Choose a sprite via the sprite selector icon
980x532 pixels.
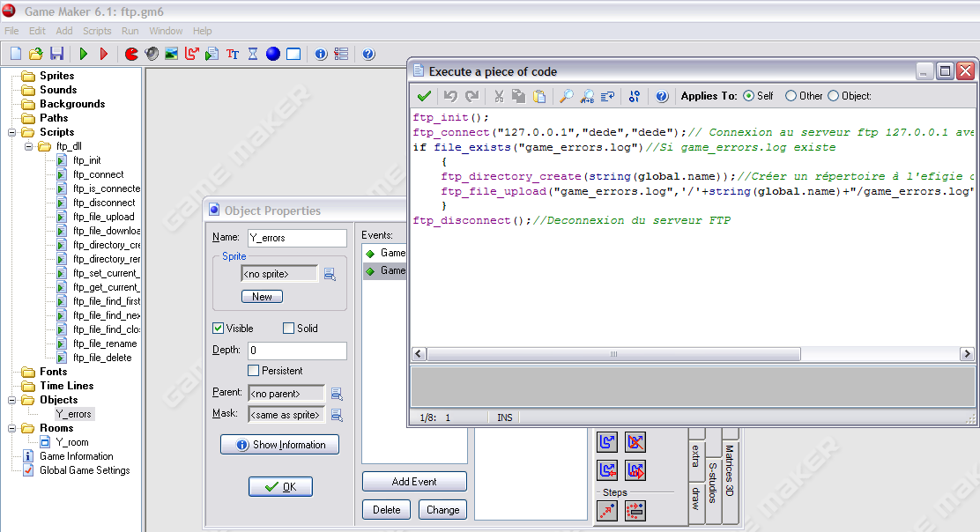click(x=330, y=274)
